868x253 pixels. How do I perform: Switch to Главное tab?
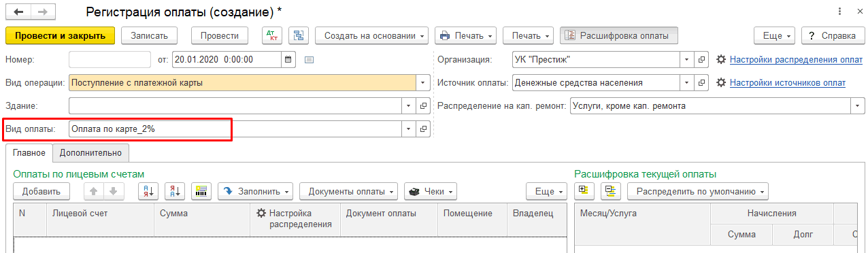[x=29, y=153]
